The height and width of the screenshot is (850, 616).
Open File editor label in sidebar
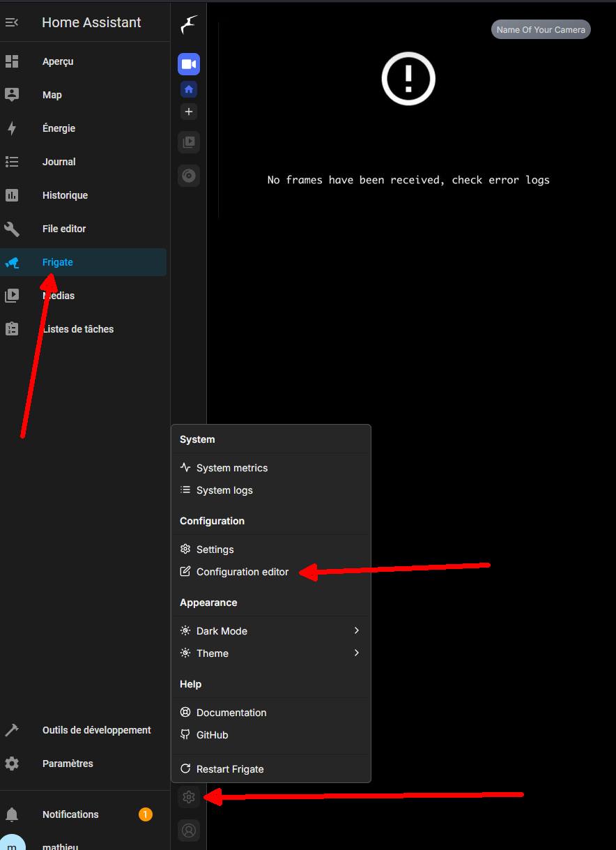pos(64,229)
